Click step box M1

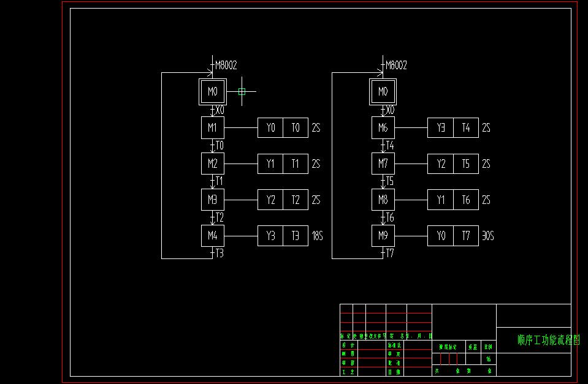(213, 128)
